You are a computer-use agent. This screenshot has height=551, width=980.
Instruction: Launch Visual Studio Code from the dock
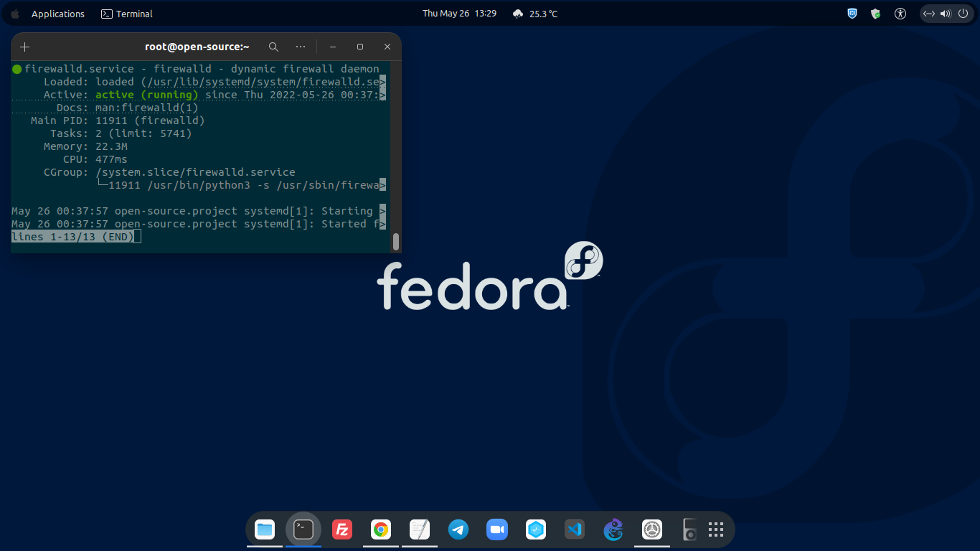[x=575, y=530]
